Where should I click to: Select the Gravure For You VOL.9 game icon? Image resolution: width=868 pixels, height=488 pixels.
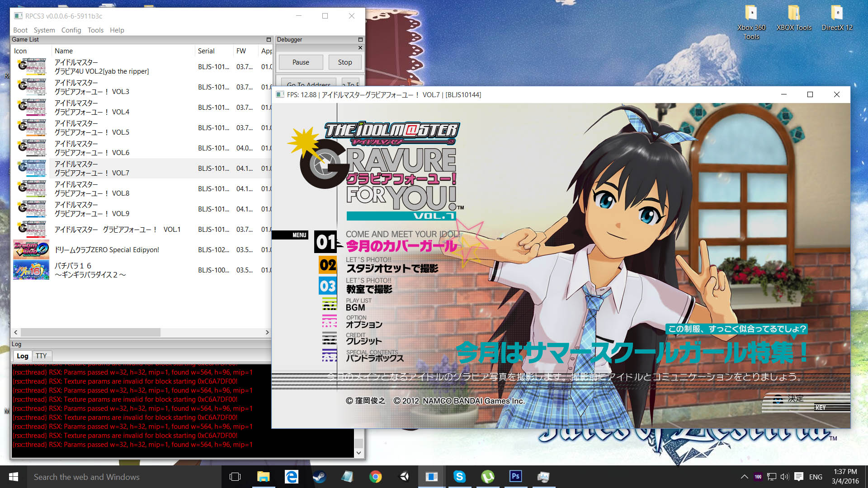click(x=31, y=209)
